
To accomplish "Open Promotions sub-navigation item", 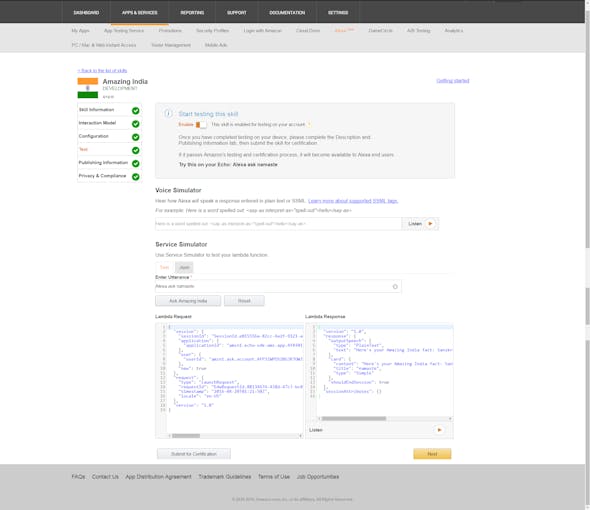I will [170, 30].
